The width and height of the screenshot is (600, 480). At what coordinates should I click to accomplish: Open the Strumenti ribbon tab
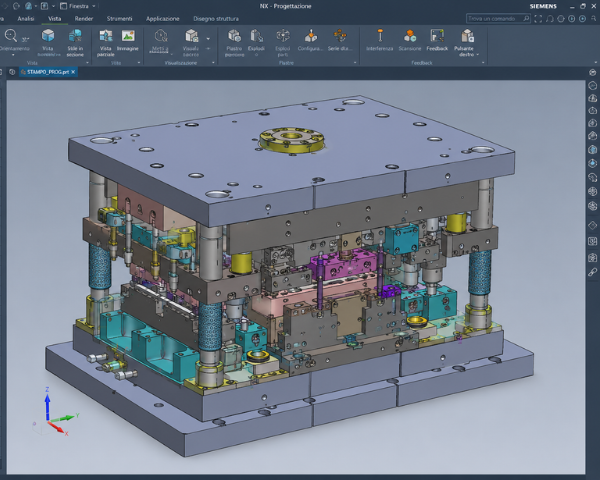(x=119, y=19)
